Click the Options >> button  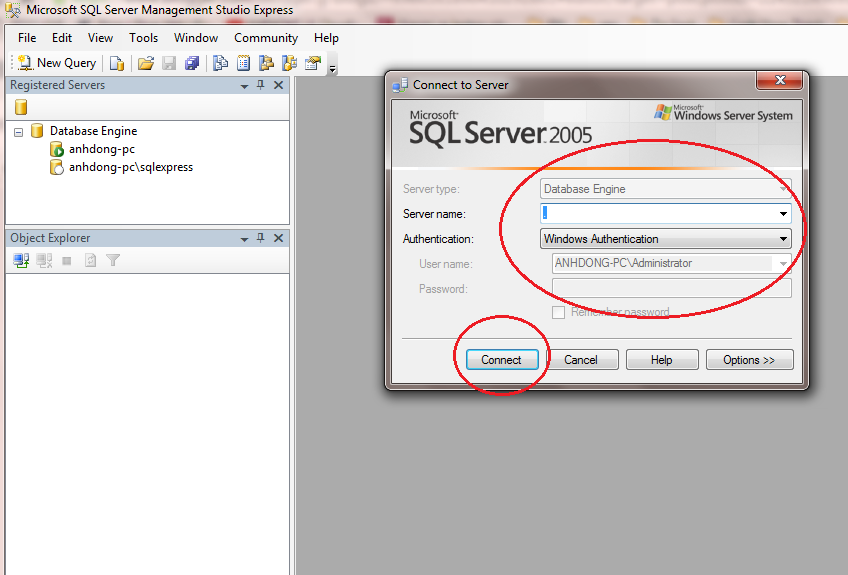(x=750, y=360)
